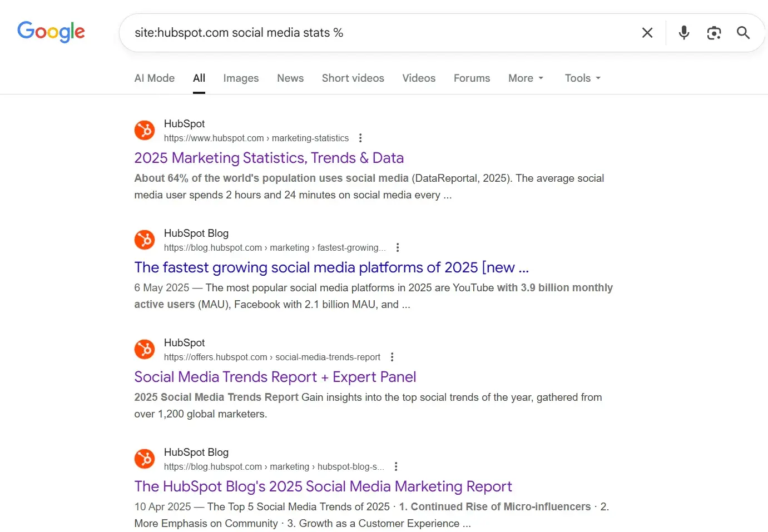Switch to the Videos tab
768x532 pixels.
click(x=419, y=78)
